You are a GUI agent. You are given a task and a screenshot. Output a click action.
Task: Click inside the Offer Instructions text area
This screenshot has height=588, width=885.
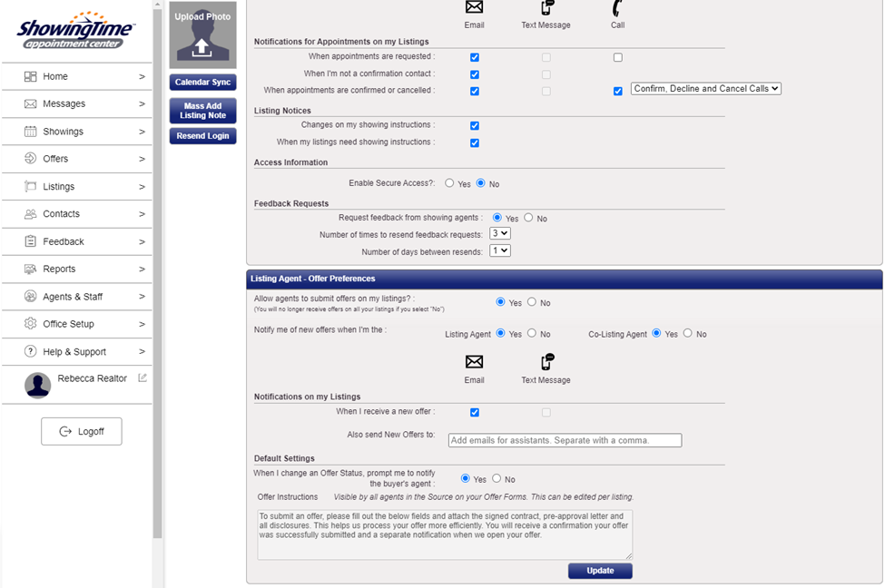click(445, 535)
